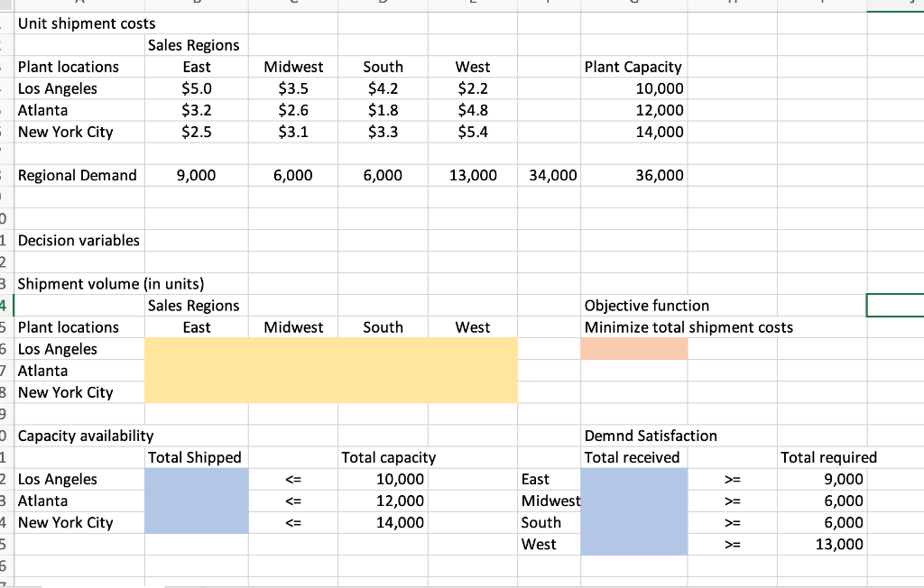Select yellow Los Angeles–West shipment volume cell
The height and width of the screenshot is (588, 924).
coord(473,349)
